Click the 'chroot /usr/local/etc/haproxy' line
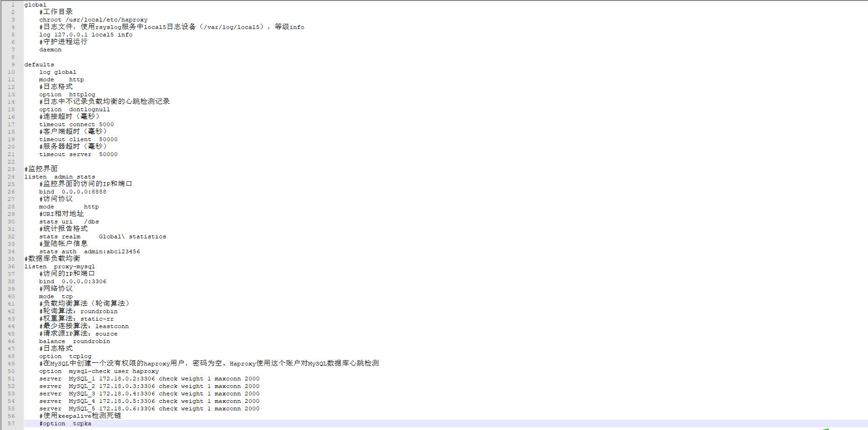This screenshot has height=430, width=868. pos(93,20)
